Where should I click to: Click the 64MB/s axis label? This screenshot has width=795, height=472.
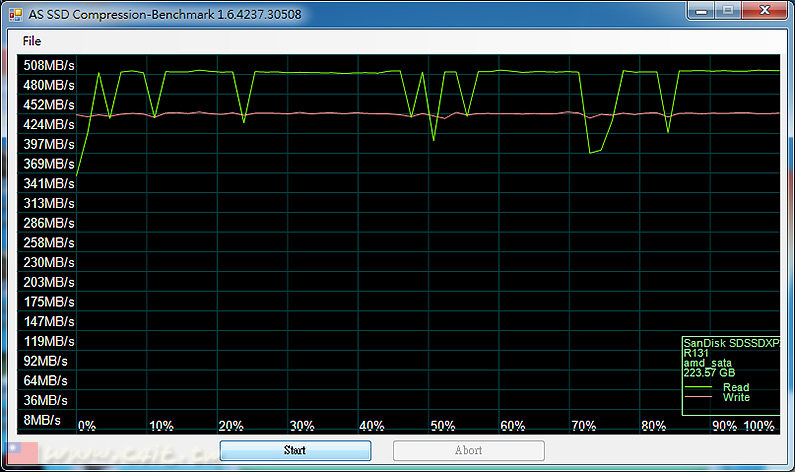(x=45, y=381)
